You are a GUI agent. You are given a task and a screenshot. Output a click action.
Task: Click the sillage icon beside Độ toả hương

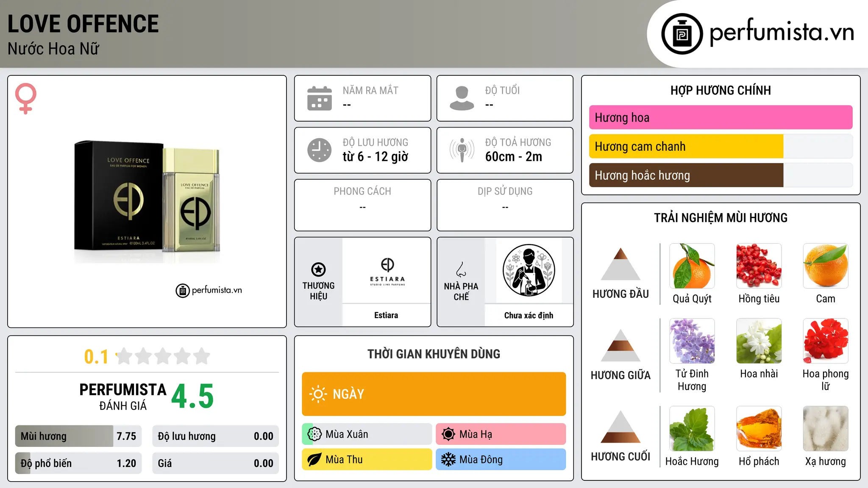pos(462,150)
